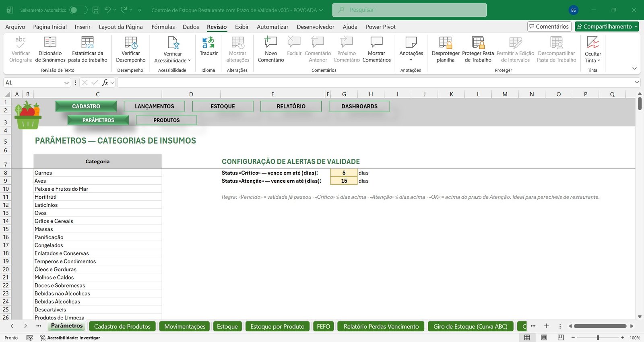This screenshot has height=342, width=644.
Task: Select the Crítico days cell with value 5
Action: [x=344, y=173]
